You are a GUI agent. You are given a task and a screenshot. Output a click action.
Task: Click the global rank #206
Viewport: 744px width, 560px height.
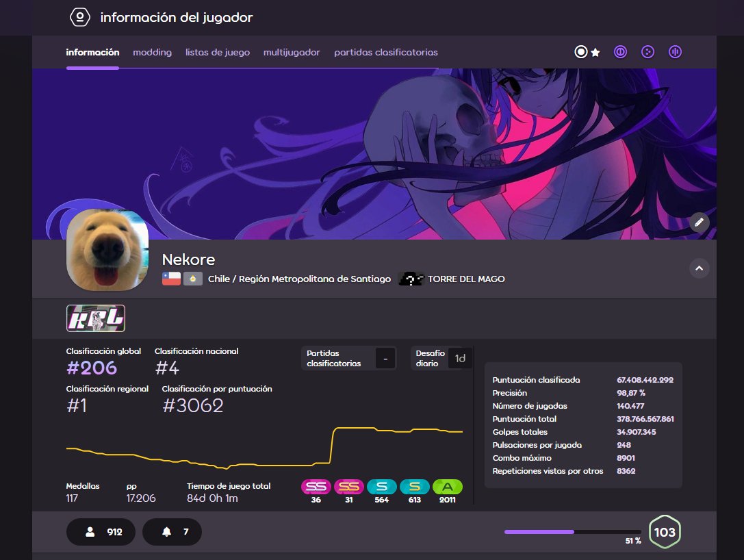(x=92, y=368)
